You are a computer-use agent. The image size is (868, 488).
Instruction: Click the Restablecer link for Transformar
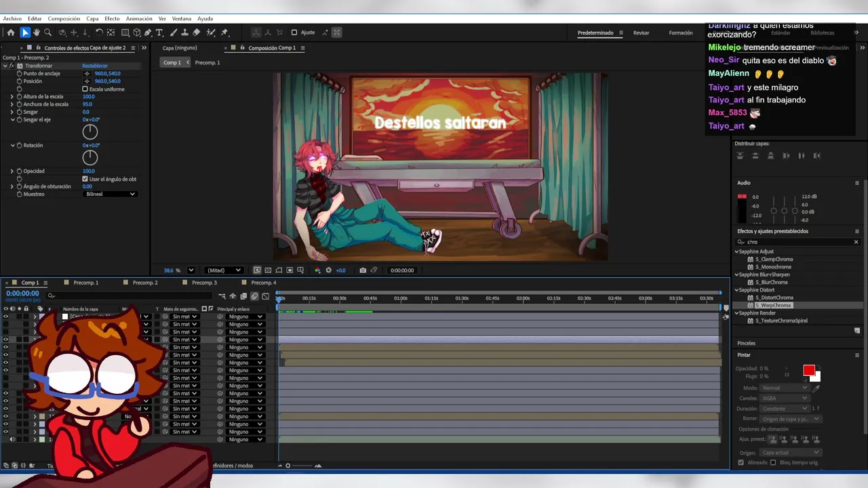[95, 66]
